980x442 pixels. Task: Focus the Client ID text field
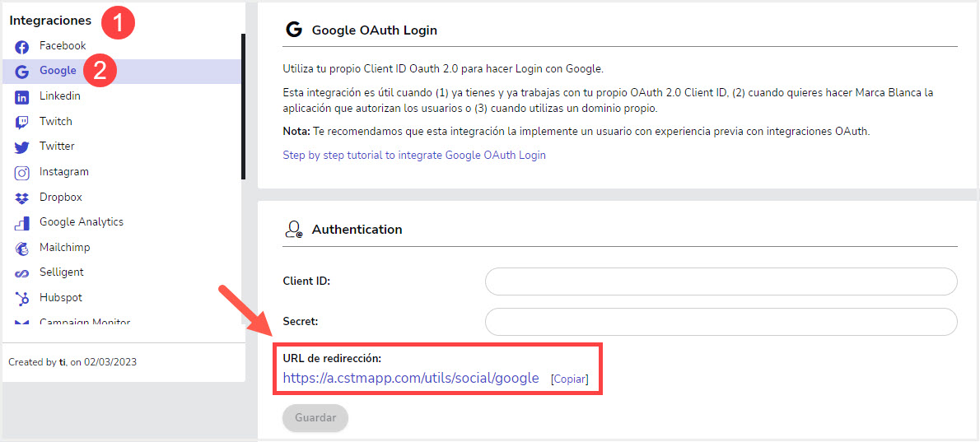721,281
